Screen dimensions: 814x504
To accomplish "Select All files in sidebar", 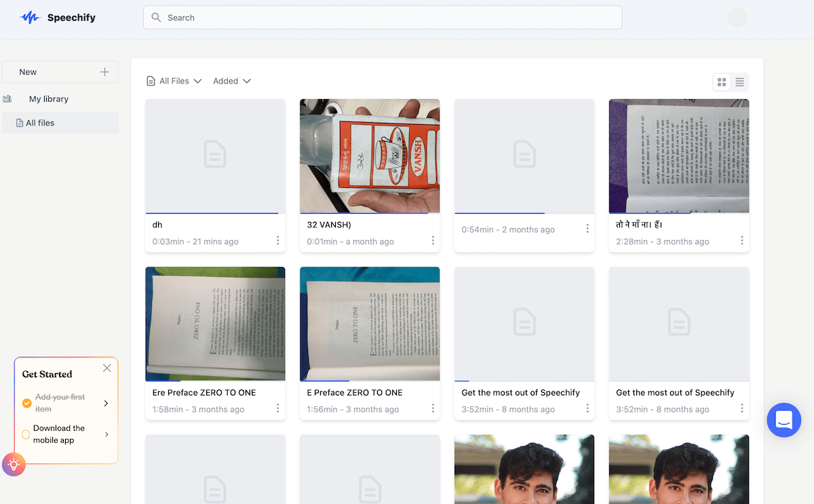I will pyautogui.click(x=40, y=123).
